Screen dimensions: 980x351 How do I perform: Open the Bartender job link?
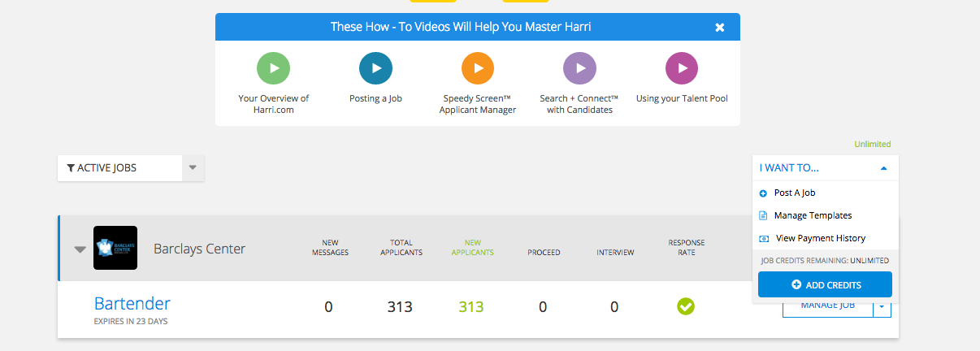[132, 304]
